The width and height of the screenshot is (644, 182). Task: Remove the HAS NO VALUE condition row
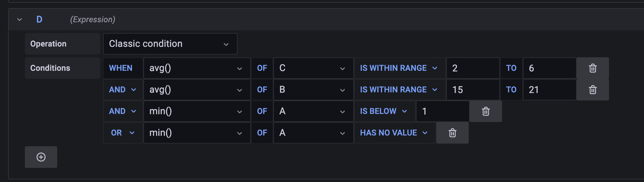click(x=452, y=133)
